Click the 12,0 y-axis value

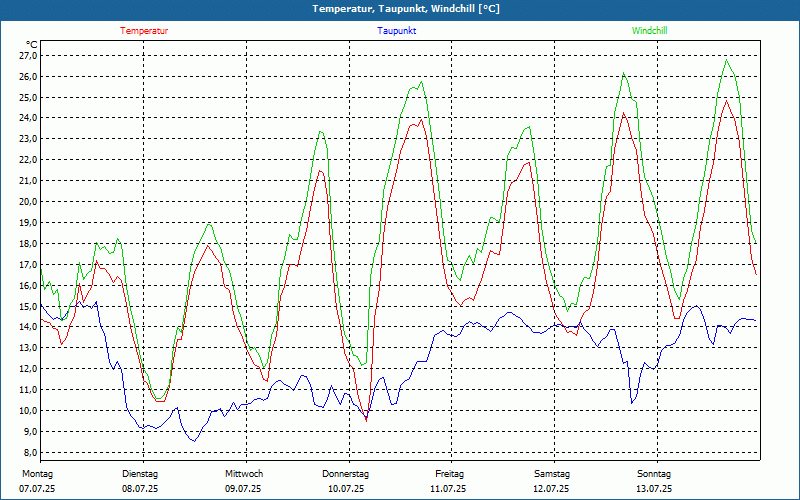click(29, 369)
